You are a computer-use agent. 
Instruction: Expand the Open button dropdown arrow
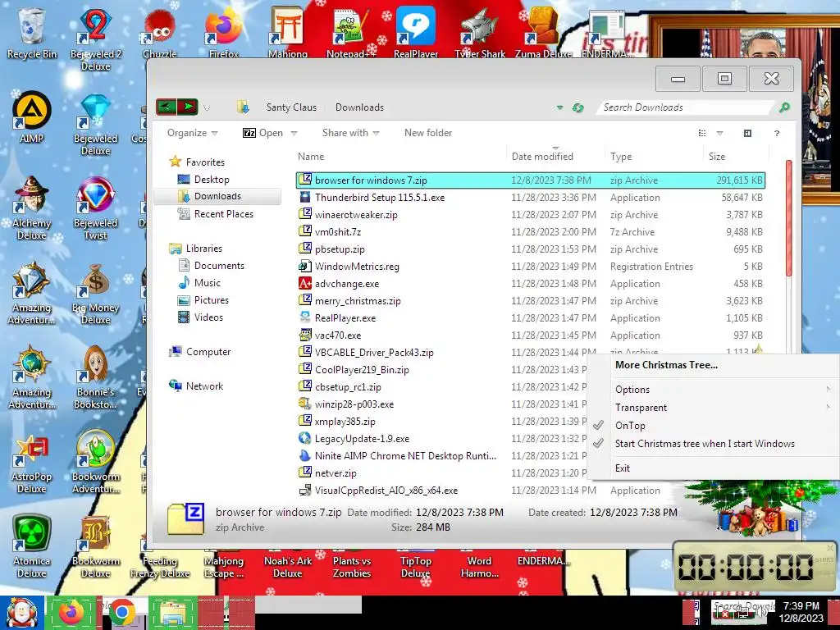coord(294,133)
